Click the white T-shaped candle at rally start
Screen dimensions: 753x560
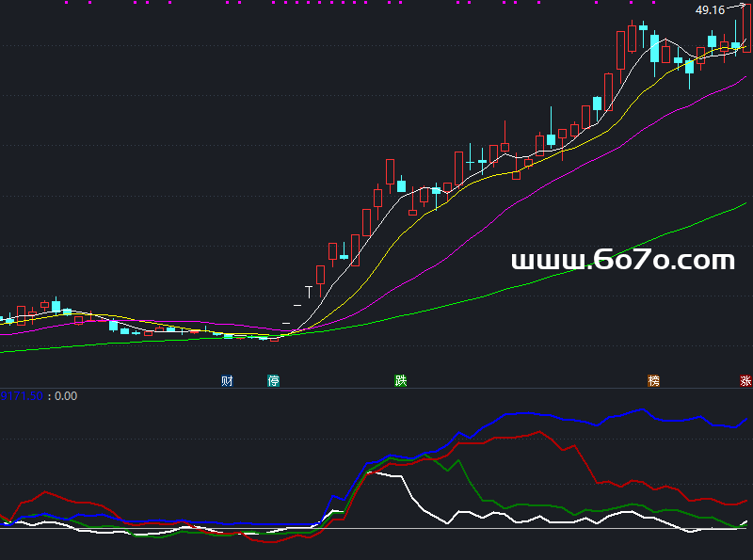click(x=309, y=288)
